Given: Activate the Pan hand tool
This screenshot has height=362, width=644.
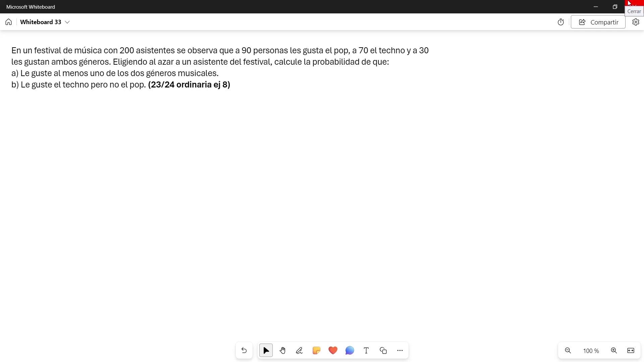Looking at the screenshot, I should coord(282,351).
